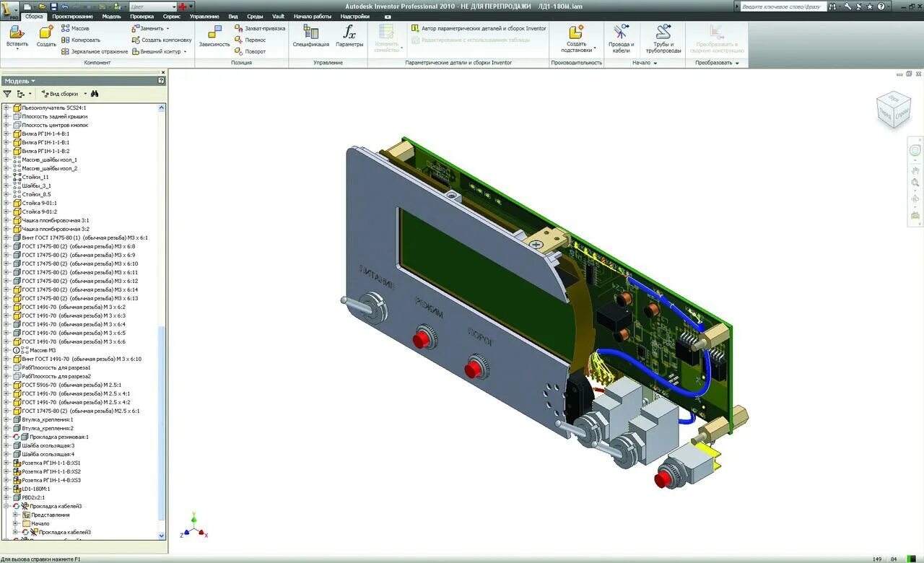Expand the Стойки_11 tree node
The height and width of the screenshot is (563, 924).
(x=6, y=177)
